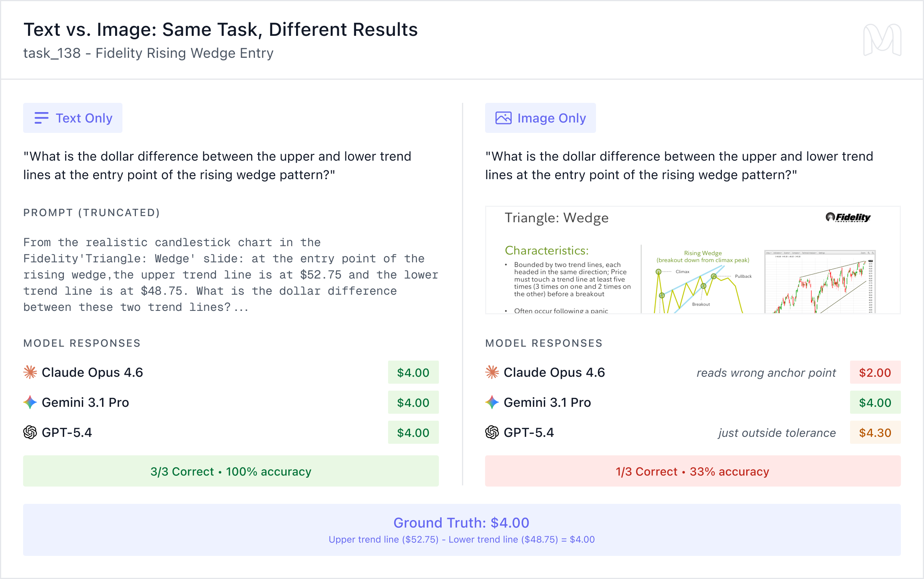Click the monospace truncated prompt text
924x579 pixels.
point(231,275)
